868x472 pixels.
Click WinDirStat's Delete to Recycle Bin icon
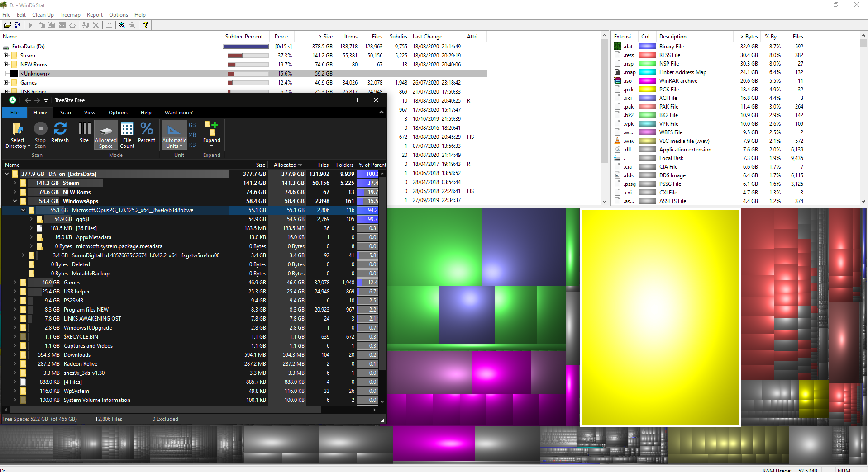click(86, 25)
